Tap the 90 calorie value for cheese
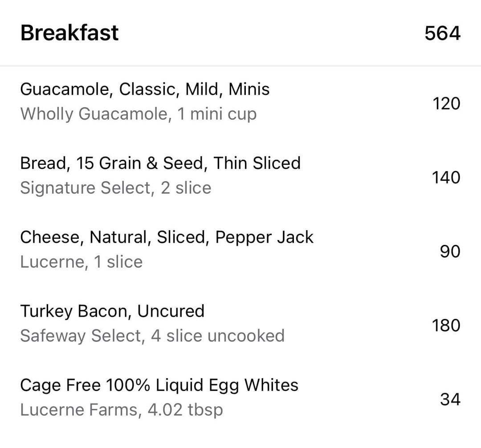The height and width of the screenshot is (448, 481). (450, 252)
